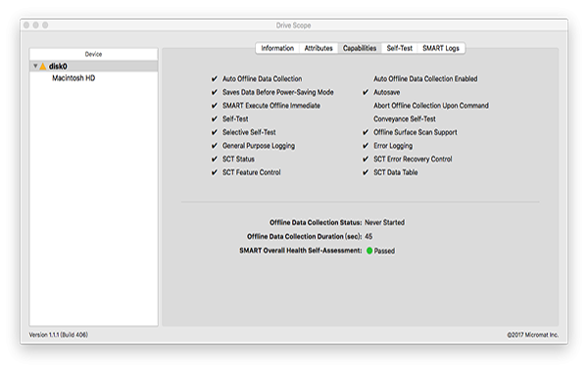Screen dimensions: 588x372
Task: Collapse the disk0 disclosure triangle
Action: pos(35,66)
